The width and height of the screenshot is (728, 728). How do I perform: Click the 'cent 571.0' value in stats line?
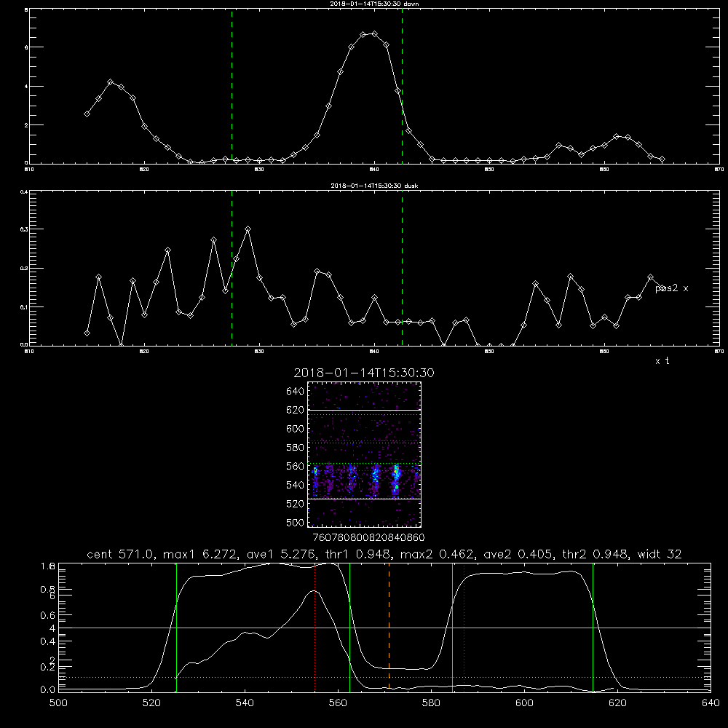[120, 554]
